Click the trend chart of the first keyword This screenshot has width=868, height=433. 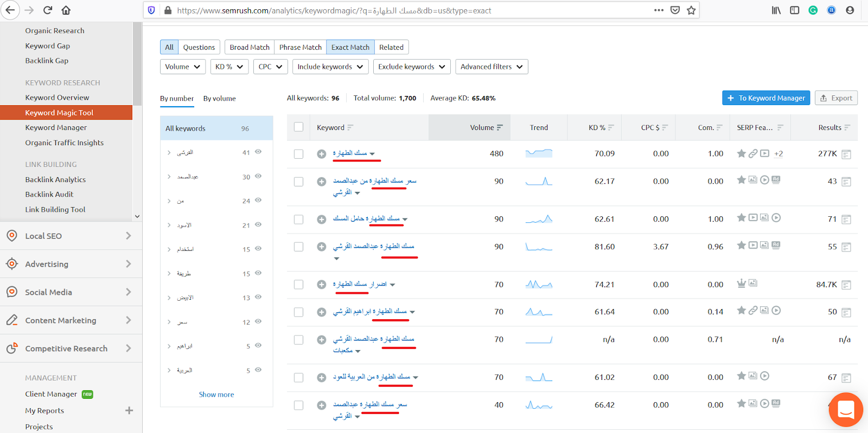[x=539, y=153]
